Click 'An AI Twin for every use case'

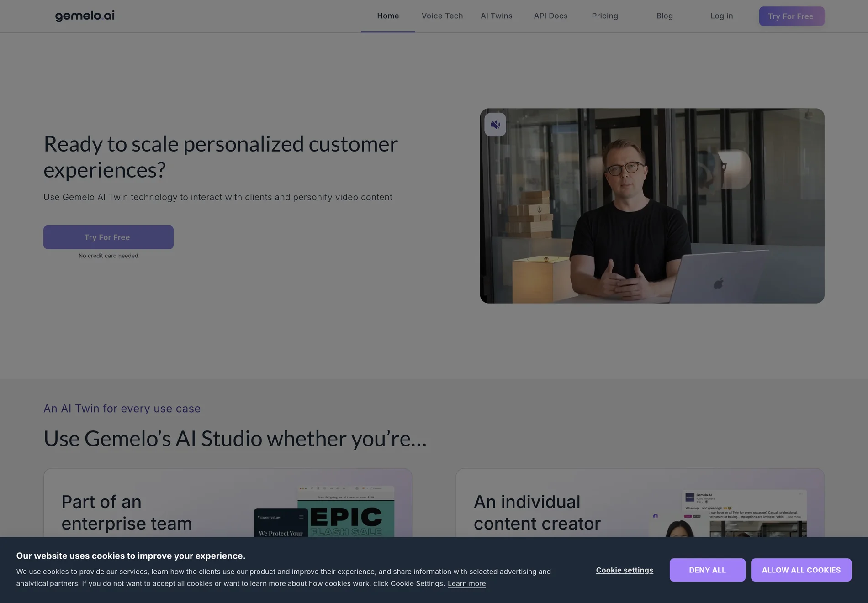tap(122, 409)
